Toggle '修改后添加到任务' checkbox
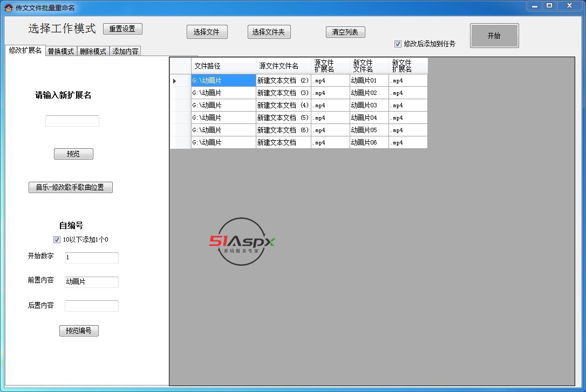Image resolution: width=586 pixels, height=392 pixels. point(398,44)
